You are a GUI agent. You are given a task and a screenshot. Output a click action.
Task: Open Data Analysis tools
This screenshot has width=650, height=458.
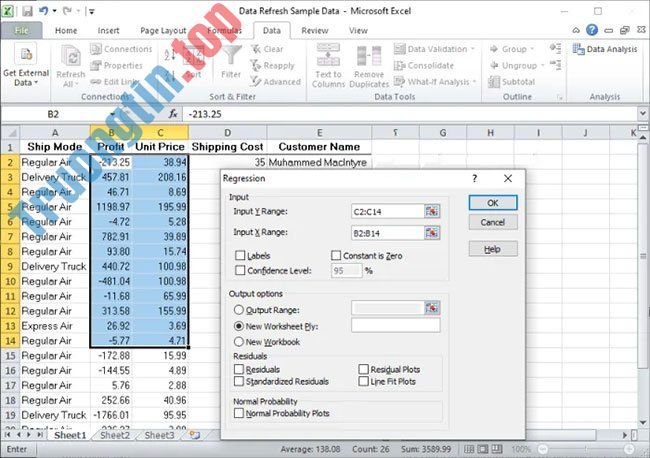click(605, 49)
